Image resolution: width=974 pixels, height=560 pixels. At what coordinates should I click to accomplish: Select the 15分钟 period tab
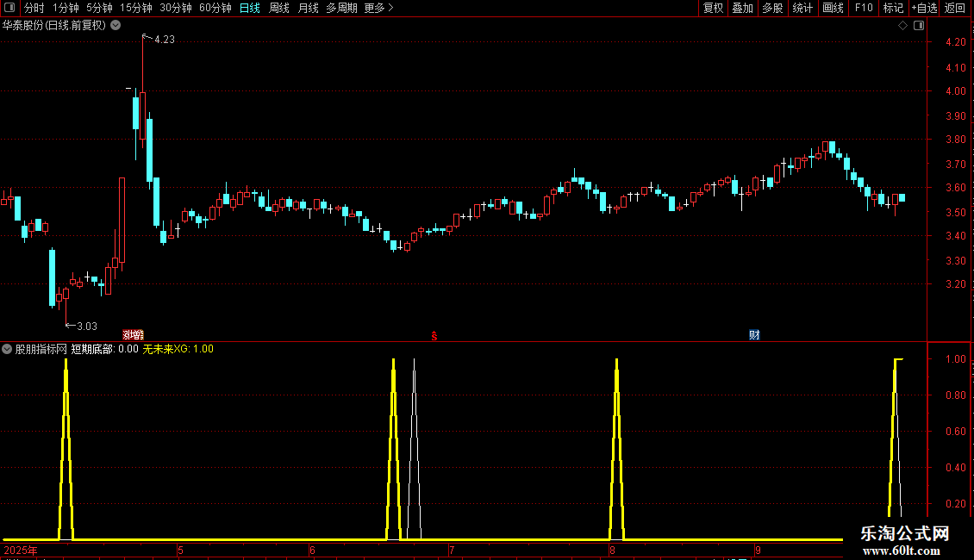coord(135,8)
